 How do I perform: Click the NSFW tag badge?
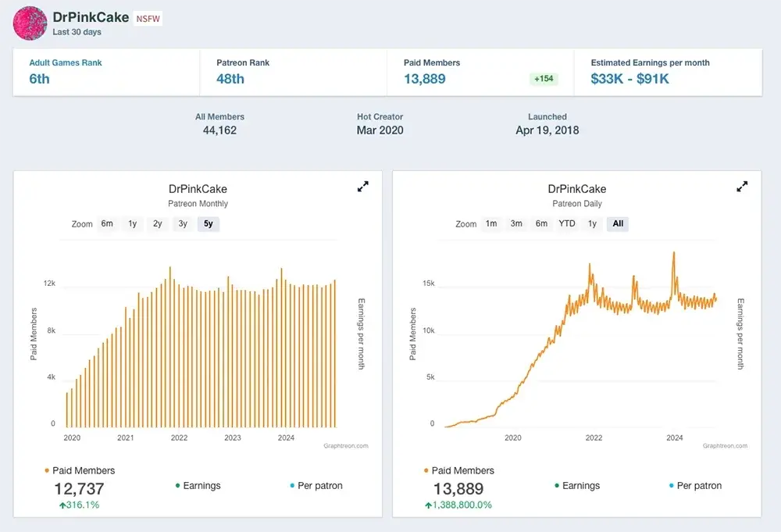[148, 19]
